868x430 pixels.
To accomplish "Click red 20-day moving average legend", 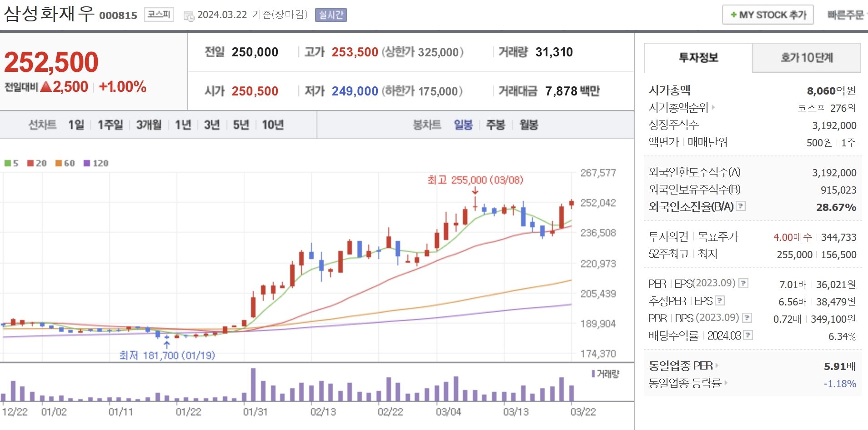I will (37, 163).
